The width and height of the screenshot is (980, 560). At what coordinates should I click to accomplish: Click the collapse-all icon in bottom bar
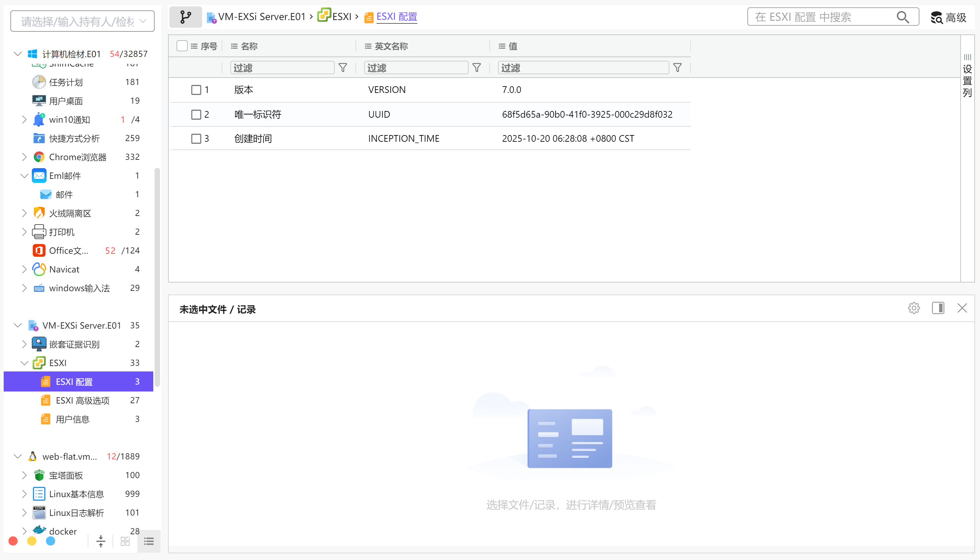(101, 542)
